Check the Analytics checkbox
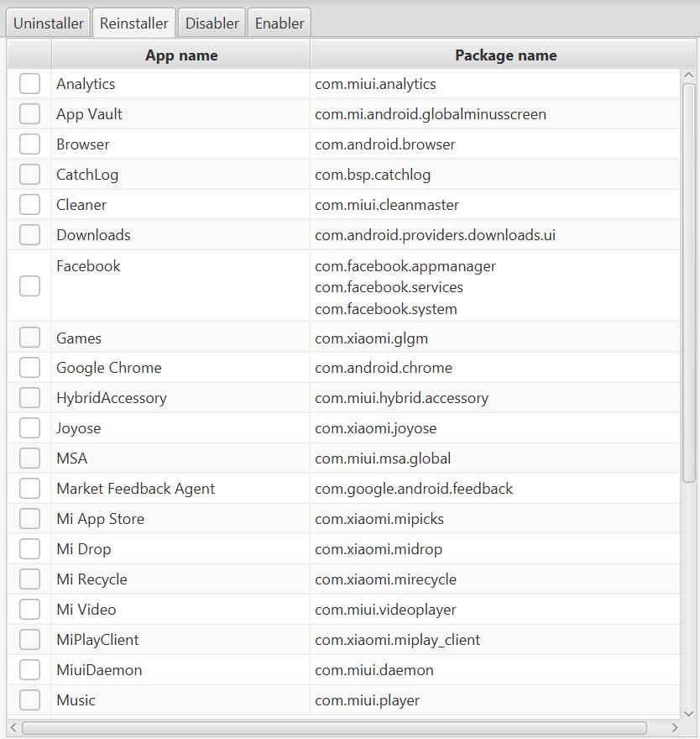This screenshot has height=739, width=700. (29, 84)
